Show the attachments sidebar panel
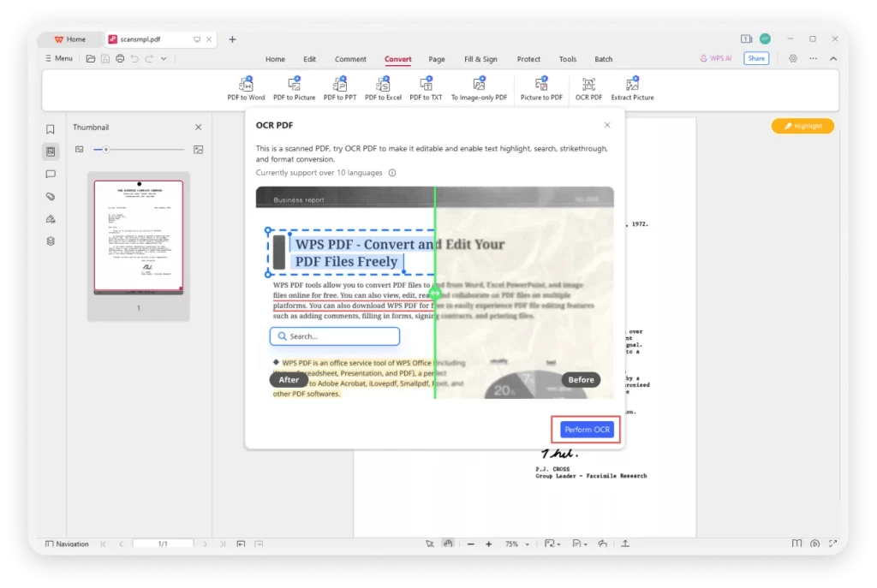Viewport: 877px width, 588px height. 51,197
